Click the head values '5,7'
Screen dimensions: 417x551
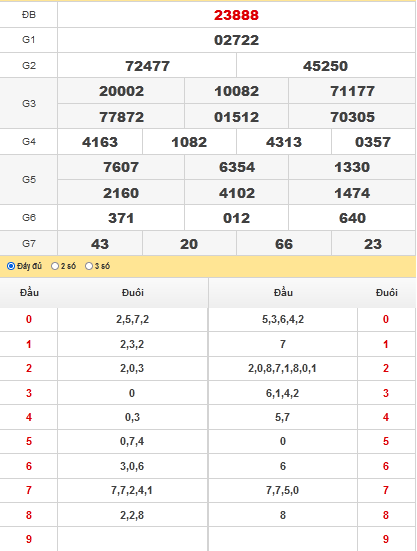tap(282, 417)
